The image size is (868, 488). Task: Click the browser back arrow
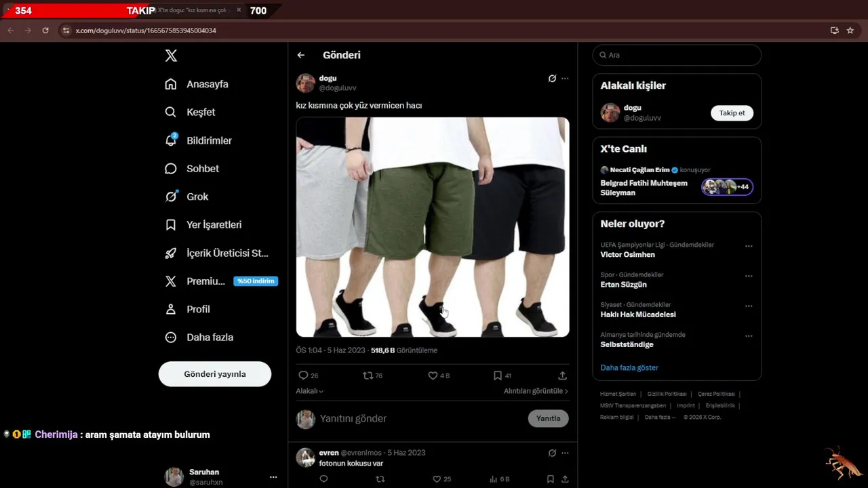tap(10, 30)
